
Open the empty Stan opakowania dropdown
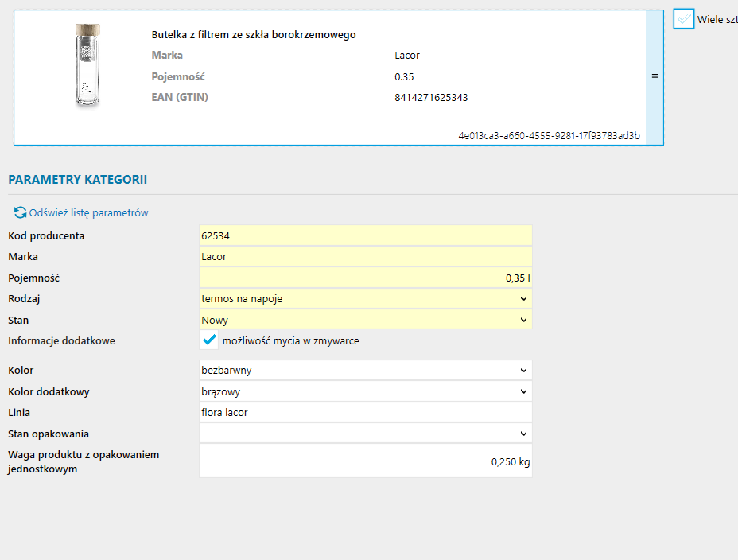[x=365, y=434]
